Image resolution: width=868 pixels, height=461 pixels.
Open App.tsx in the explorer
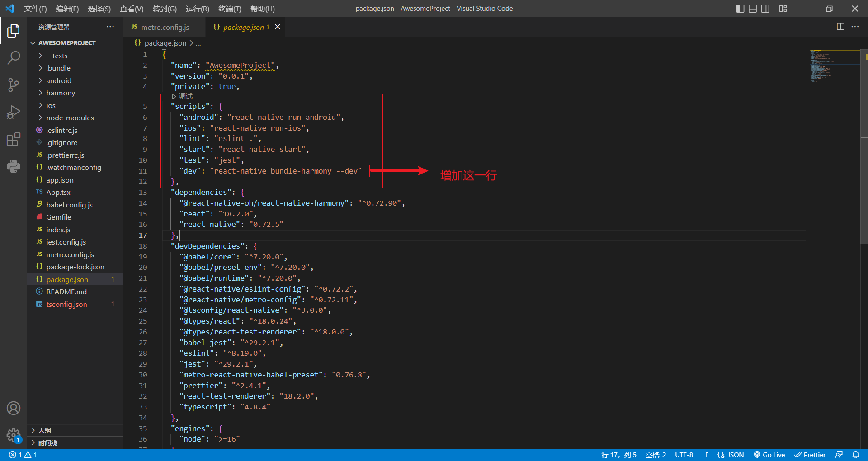75,192
